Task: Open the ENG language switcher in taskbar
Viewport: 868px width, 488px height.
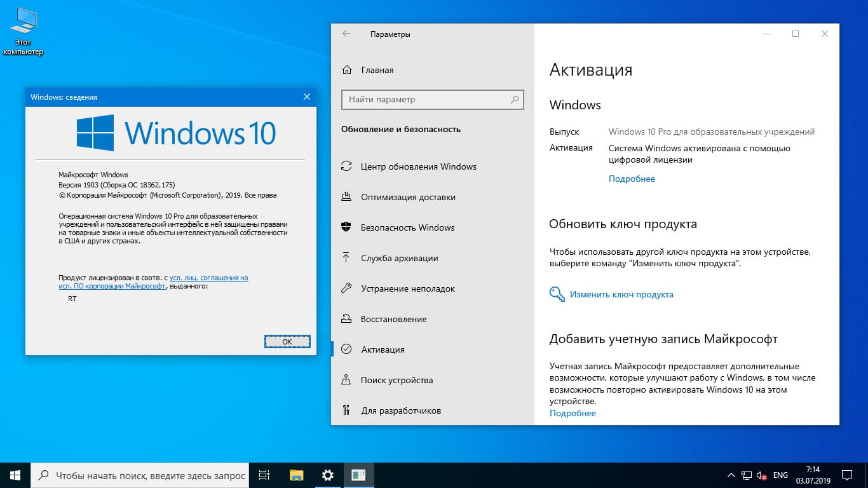Action: (x=780, y=475)
